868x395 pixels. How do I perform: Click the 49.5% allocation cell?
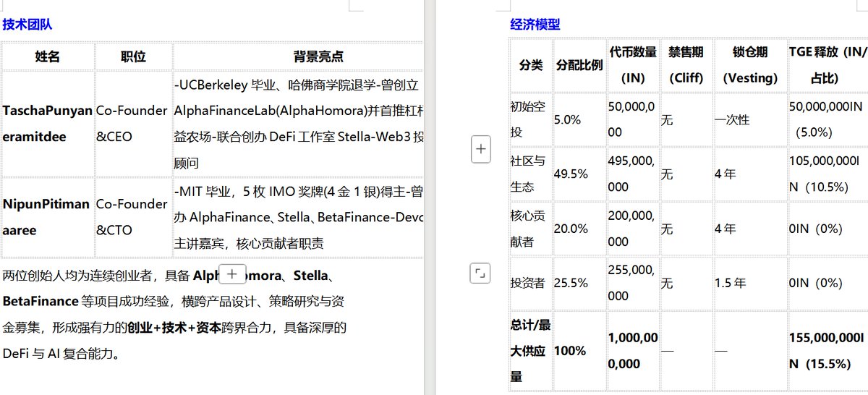(579, 174)
